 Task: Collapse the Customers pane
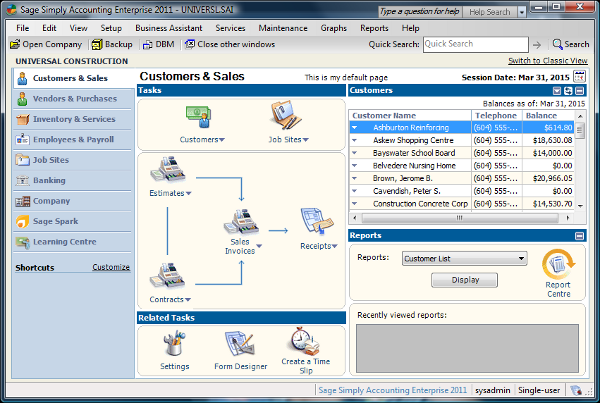click(x=580, y=91)
